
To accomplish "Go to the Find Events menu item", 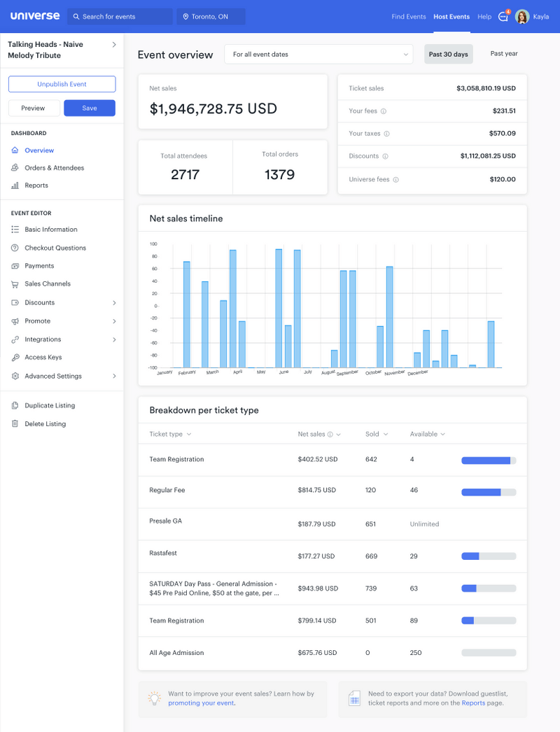I will (x=408, y=16).
